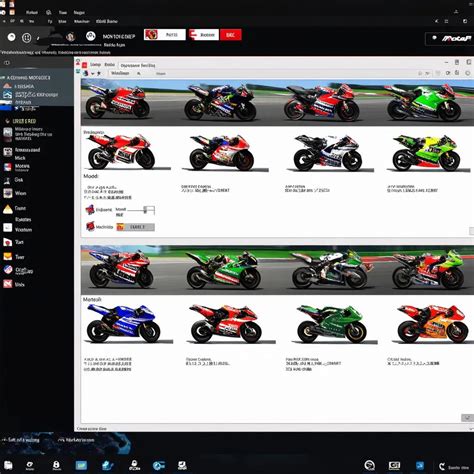474x474 pixels.
Task: Open the Tan red-dot flag icon
Action: pyautogui.click(x=8, y=242)
